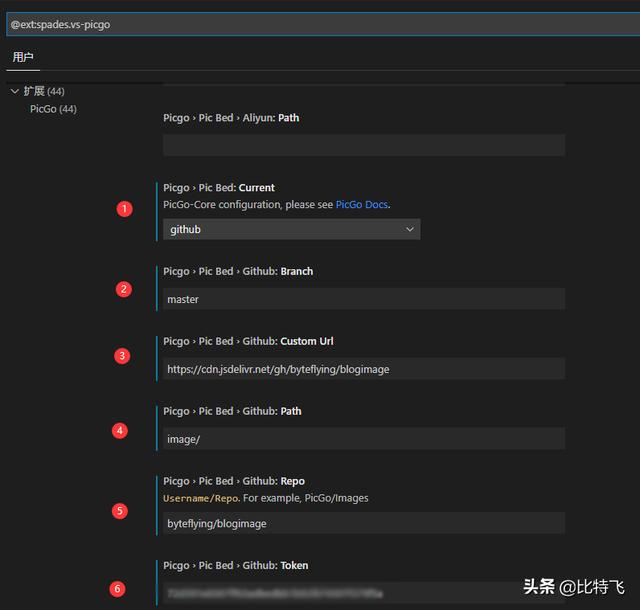
Task: Click the Github Path field with image/
Action: [x=364, y=439]
